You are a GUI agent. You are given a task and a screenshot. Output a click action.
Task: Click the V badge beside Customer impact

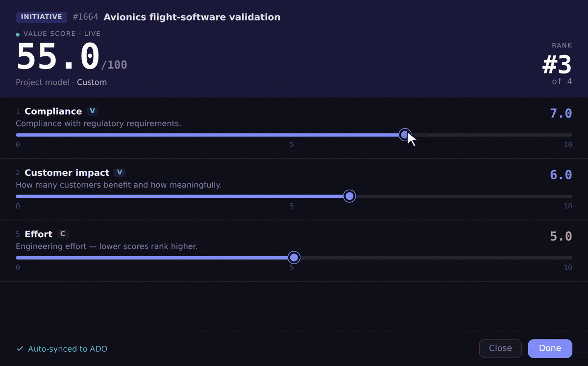point(120,172)
